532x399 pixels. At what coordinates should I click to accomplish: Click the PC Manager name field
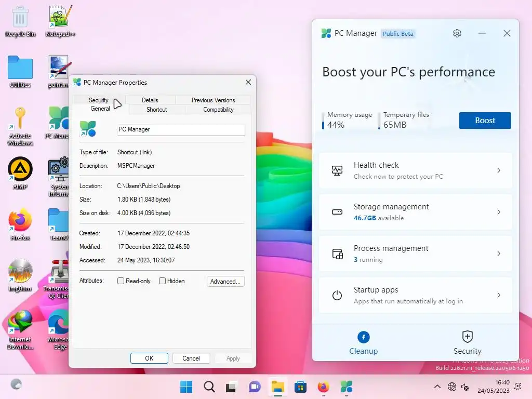click(181, 129)
